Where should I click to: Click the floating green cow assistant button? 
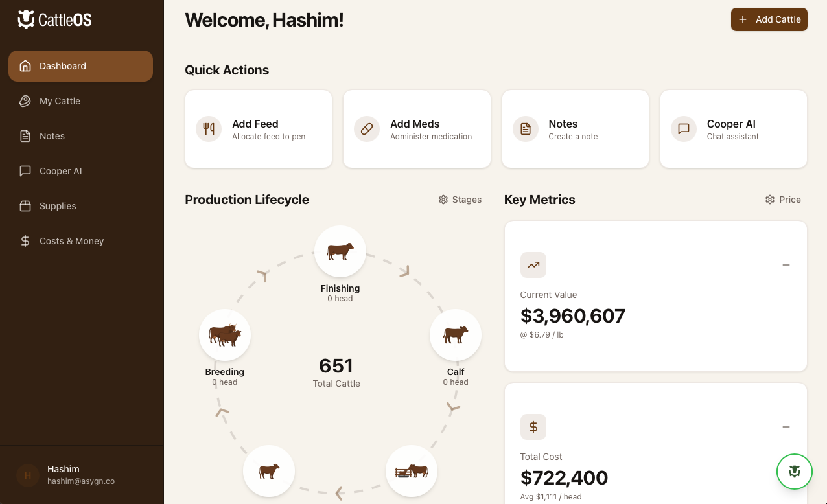point(795,472)
